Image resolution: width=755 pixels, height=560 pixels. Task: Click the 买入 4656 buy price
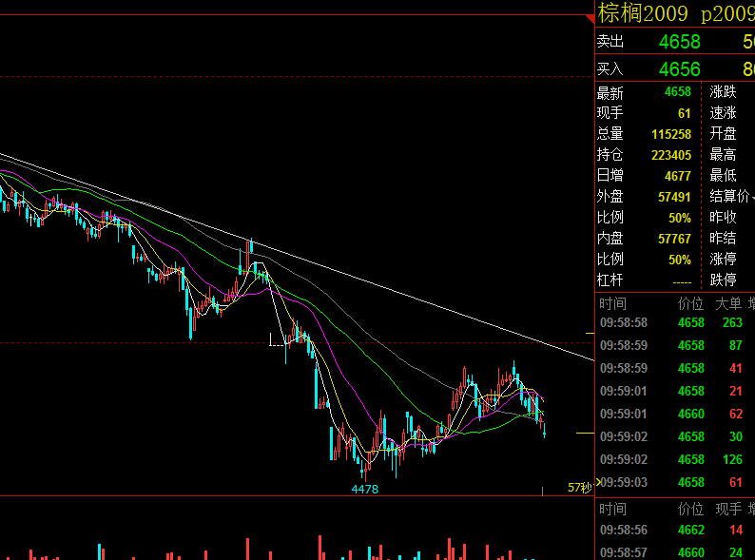[679, 69]
